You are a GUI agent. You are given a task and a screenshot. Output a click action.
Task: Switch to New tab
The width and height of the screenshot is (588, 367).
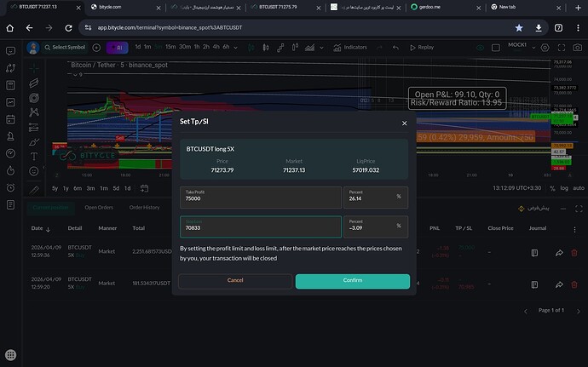(525, 7)
